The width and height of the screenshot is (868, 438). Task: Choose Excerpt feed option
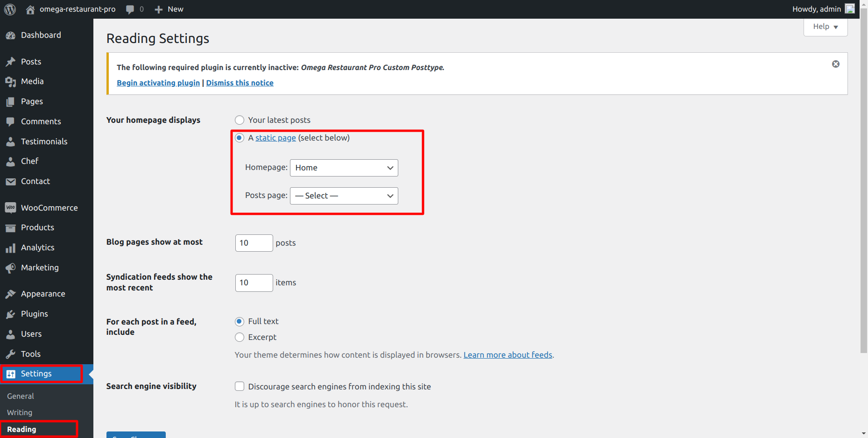pyautogui.click(x=240, y=337)
